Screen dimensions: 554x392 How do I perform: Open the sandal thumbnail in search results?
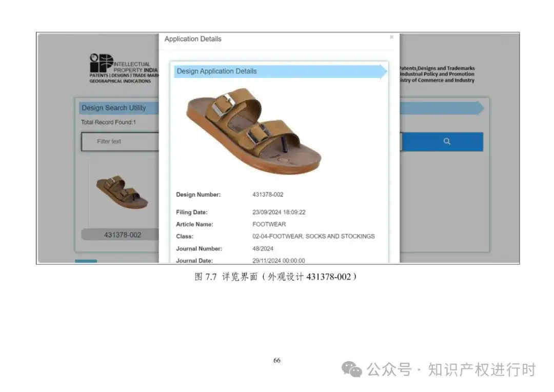[122, 192]
